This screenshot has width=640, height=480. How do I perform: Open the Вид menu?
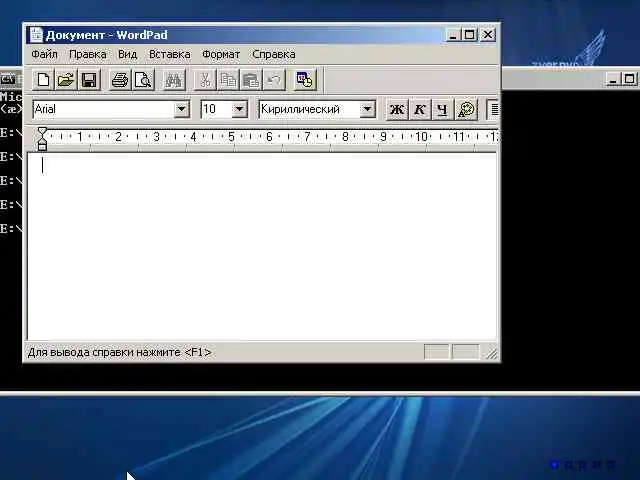coord(127,54)
